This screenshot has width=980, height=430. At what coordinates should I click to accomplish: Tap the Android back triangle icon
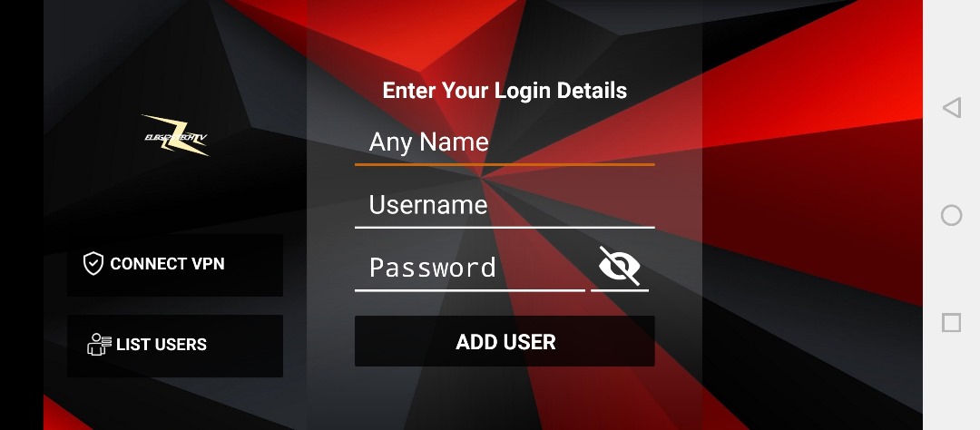click(951, 107)
